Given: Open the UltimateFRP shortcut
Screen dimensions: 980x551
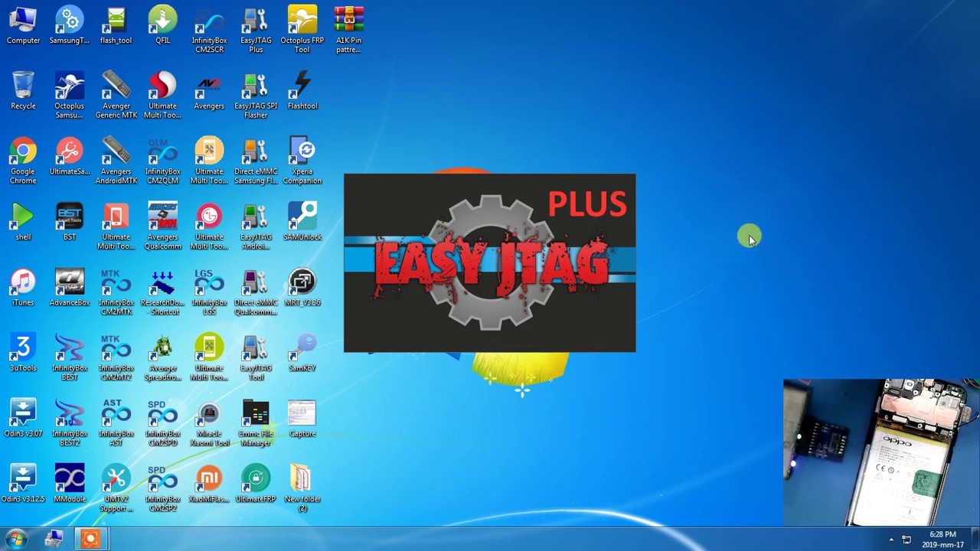Looking at the screenshot, I should (x=256, y=484).
